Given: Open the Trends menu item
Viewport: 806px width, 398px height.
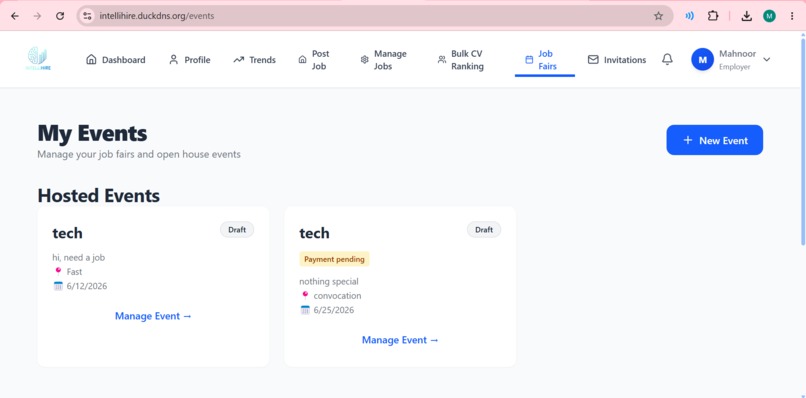Looking at the screenshot, I should tap(254, 60).
